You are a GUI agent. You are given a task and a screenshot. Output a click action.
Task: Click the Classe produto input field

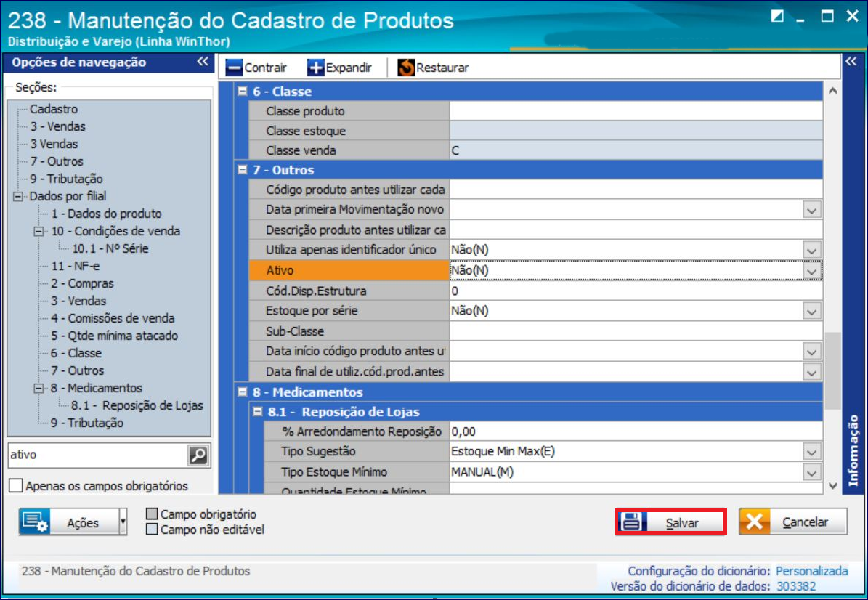pyautogui.click(x=636, y=111)
